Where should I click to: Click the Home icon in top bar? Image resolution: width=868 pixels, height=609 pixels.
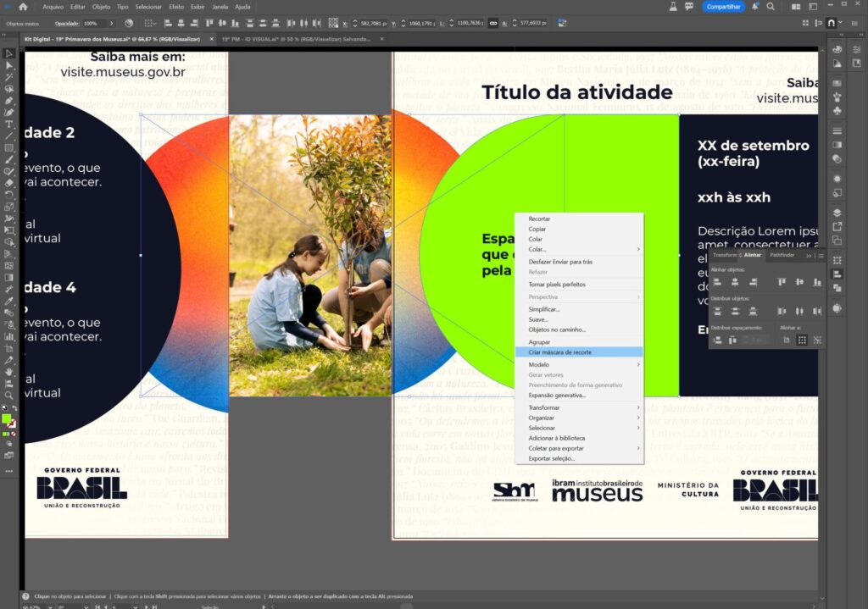point(23,6)
